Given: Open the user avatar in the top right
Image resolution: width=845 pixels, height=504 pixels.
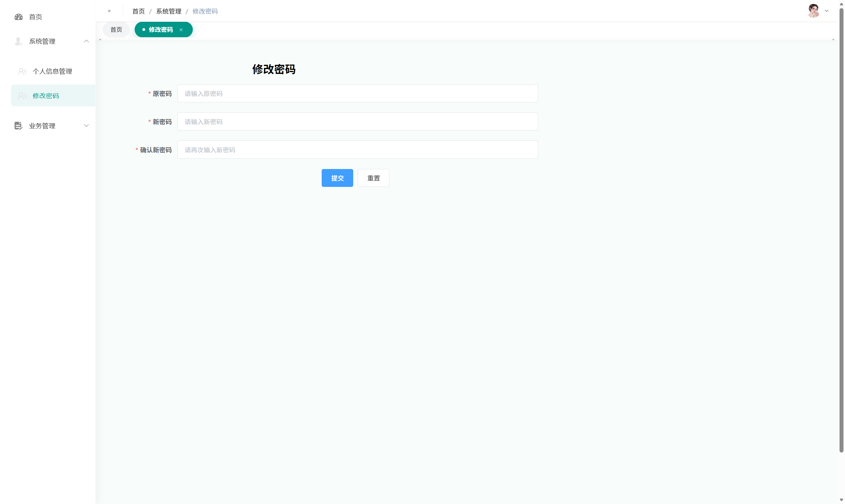Looking at the screenshot, I should pos(814,11).
